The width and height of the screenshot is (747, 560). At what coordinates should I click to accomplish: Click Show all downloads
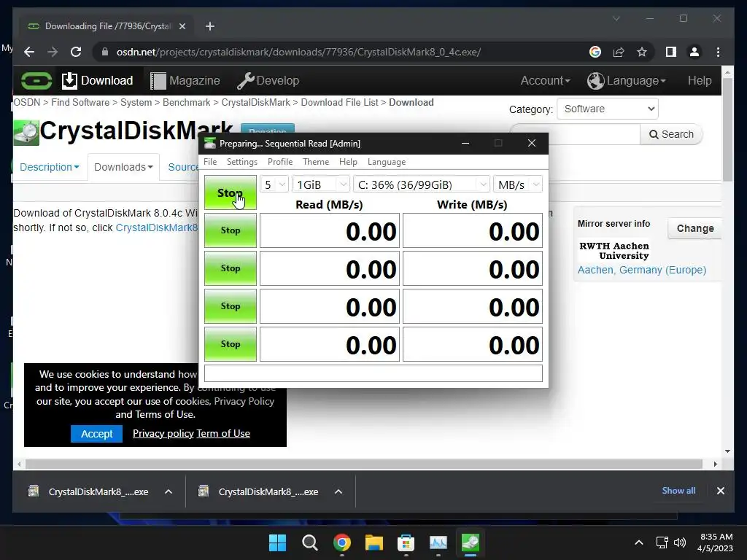point(678,491)
